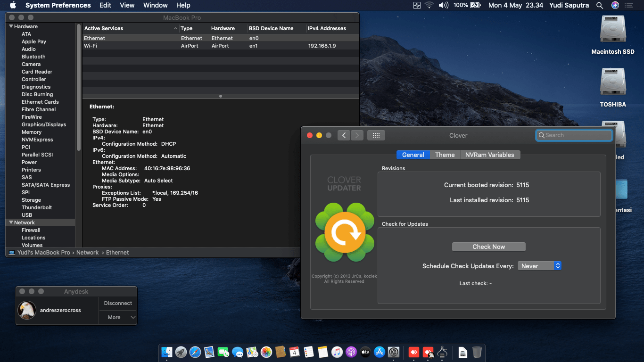Switch to the NVRam Variables tab
This screenshot has width=644, height=362.
tap(490, 155)
